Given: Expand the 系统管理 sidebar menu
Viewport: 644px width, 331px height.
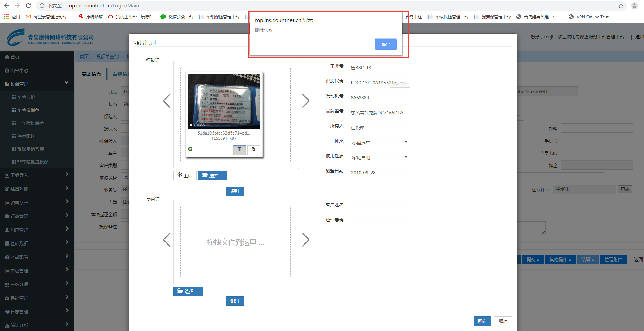Looking at the screenshot, I should (x=37, y=298).
